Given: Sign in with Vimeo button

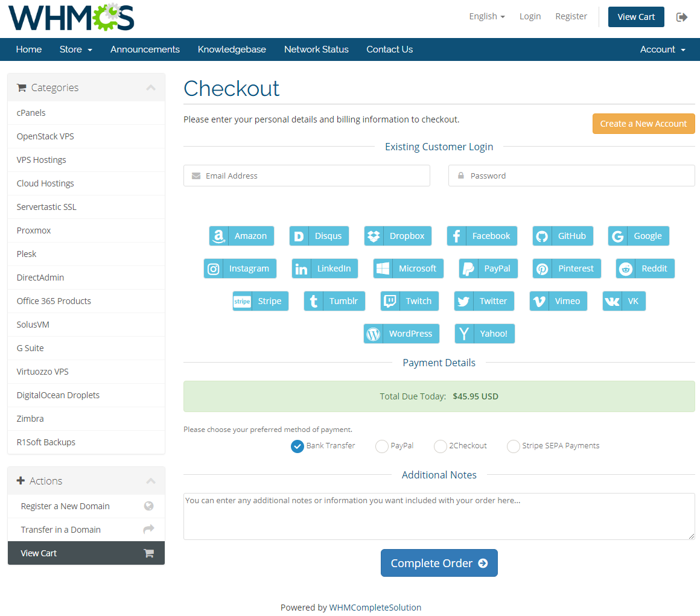Looking at the screenshot, I should (558, 301).
